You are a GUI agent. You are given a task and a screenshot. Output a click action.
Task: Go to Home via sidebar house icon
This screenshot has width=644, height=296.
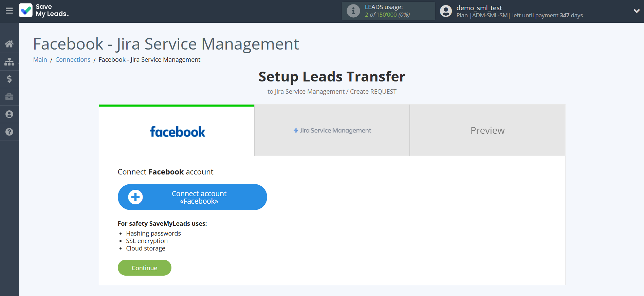pos(9,44)
